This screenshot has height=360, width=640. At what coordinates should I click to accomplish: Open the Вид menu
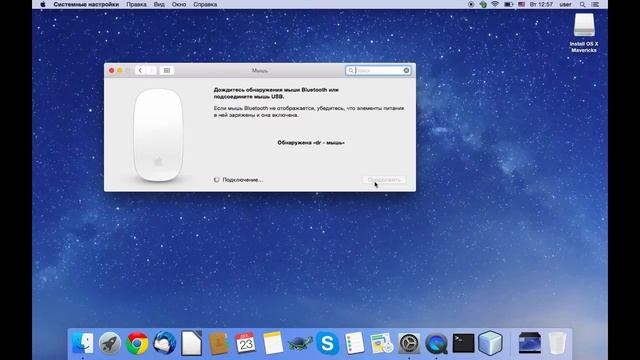pyautogui.click(x=159, y=4)
